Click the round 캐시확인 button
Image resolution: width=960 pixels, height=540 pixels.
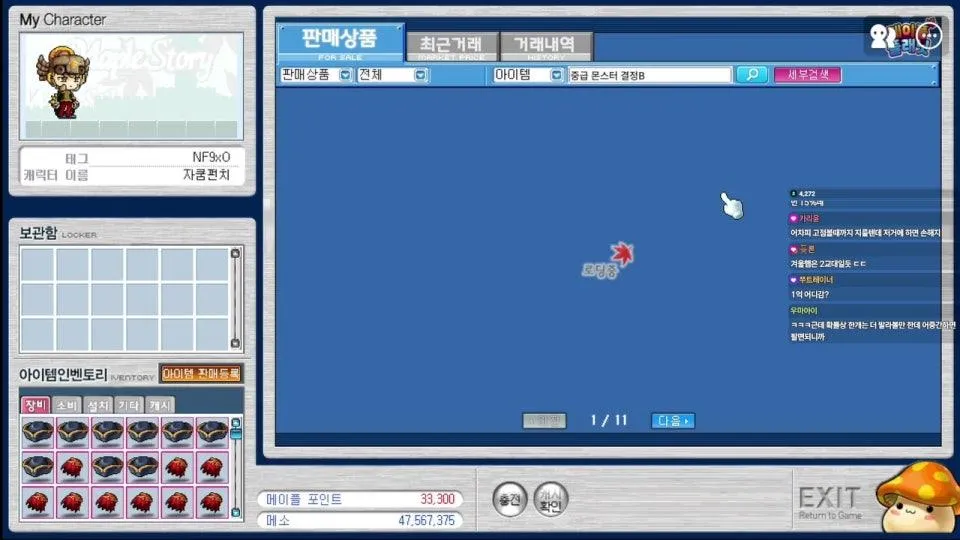(550, 500)
